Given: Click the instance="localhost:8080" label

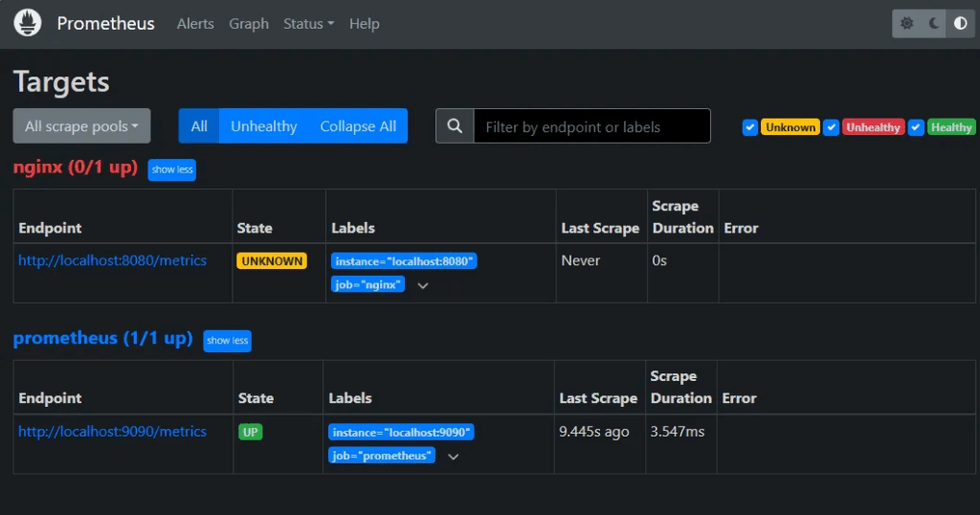Looking at the screenshot, I should click(x=404, y=261).
